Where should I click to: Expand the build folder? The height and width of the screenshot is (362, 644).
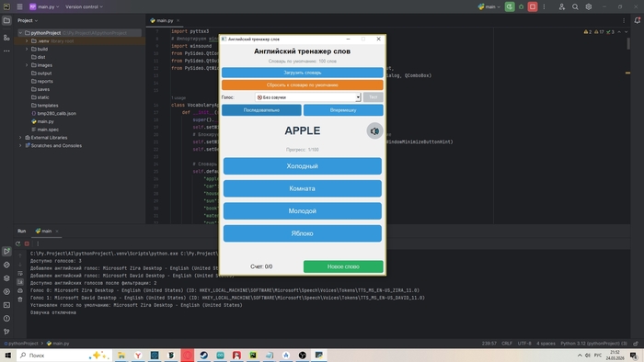pyautogui.click(x=27, y=50)
